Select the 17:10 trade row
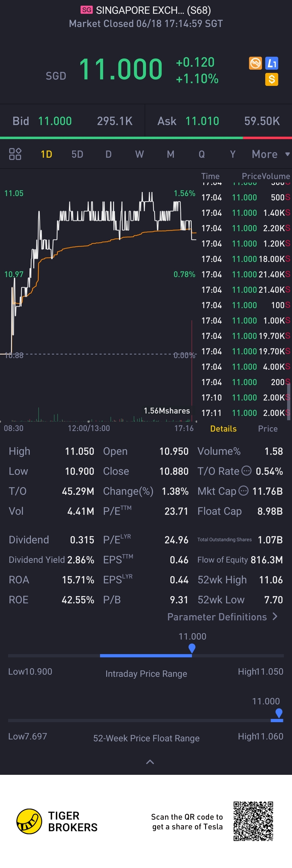 [x=245, y=398]
